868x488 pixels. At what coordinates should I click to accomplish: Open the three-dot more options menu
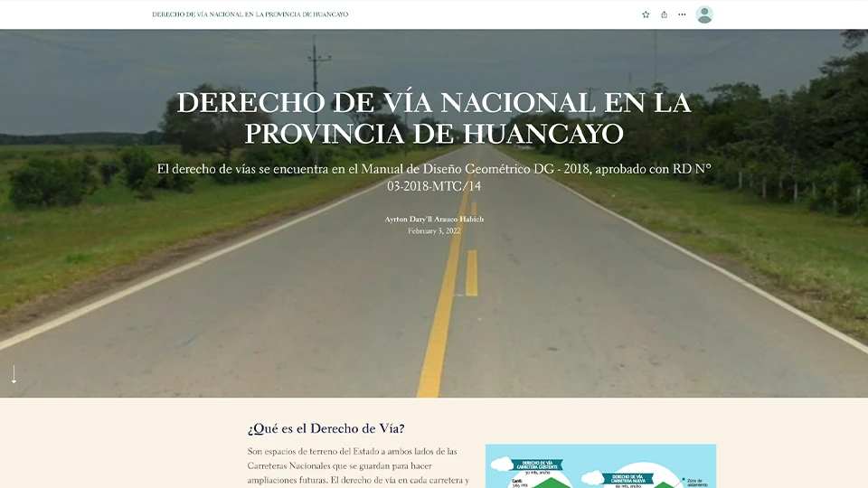click(682, 14)
